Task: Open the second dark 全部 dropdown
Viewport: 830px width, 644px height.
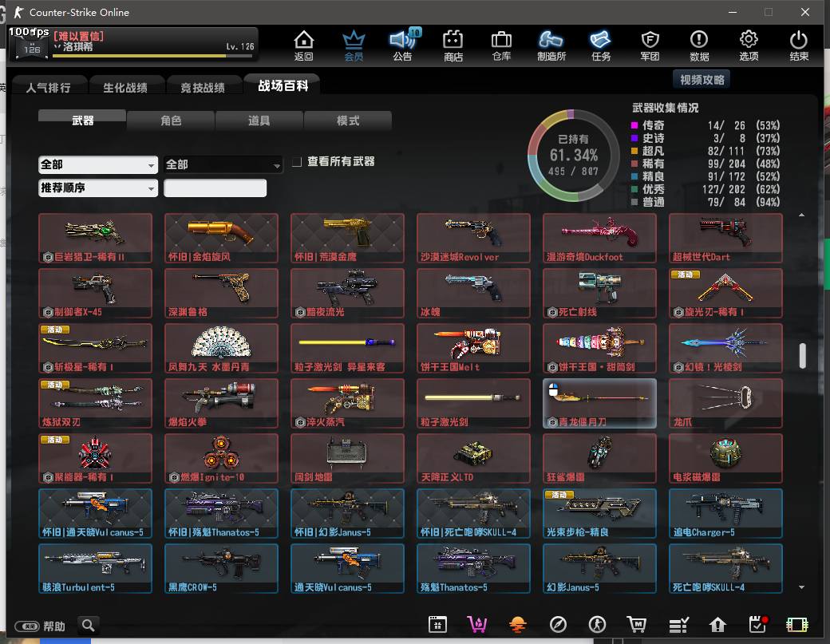Action: click(x=223, y=164)
